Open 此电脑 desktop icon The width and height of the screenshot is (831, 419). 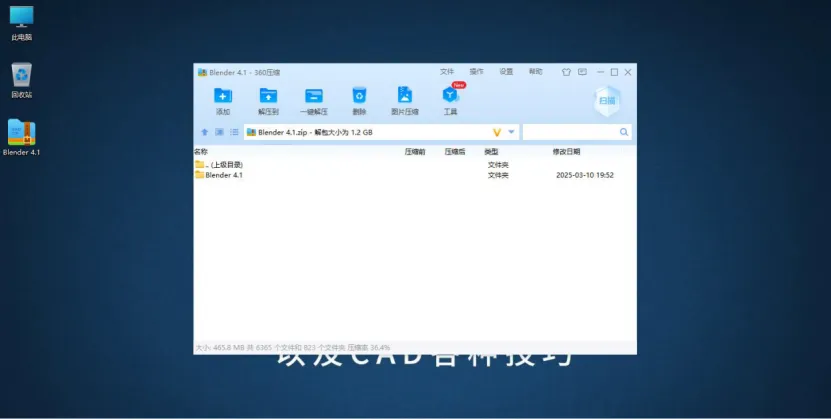(x=22, y=23)
